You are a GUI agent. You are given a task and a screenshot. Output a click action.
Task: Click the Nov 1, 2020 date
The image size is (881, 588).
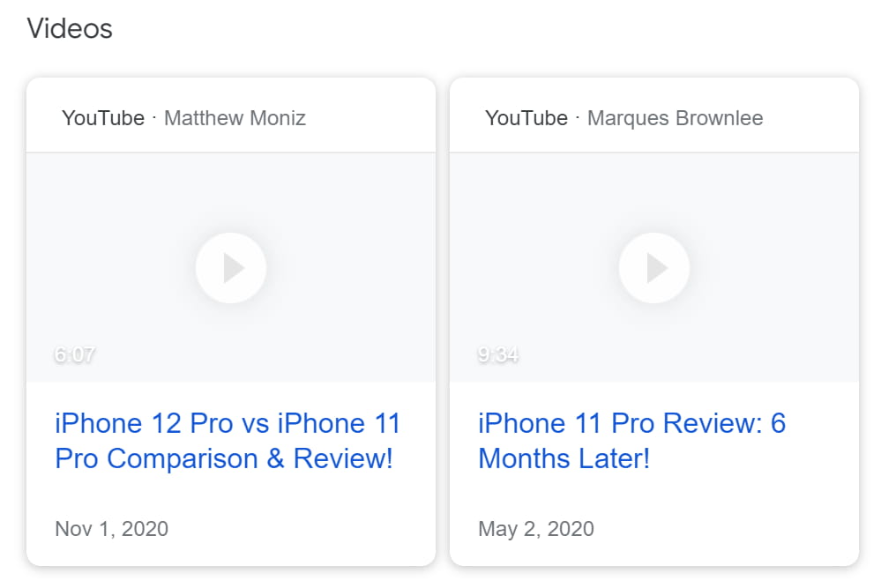111,529
